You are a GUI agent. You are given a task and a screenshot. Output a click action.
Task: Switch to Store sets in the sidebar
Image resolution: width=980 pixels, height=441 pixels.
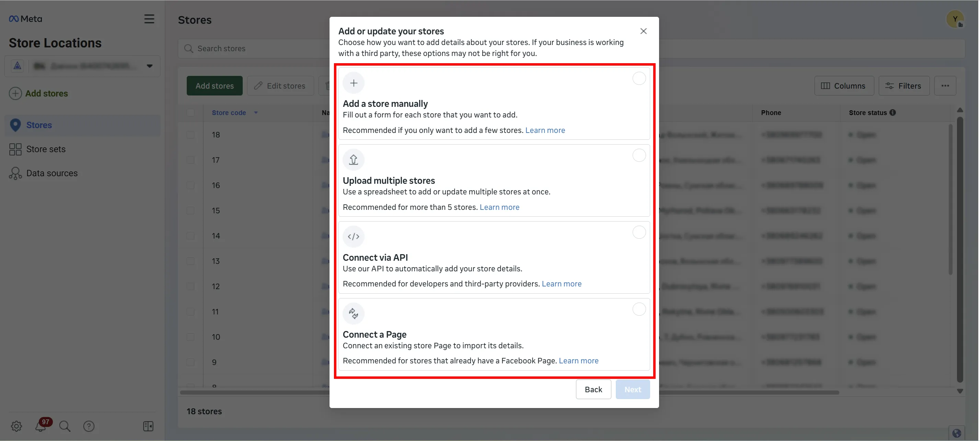tap(46, 149)
